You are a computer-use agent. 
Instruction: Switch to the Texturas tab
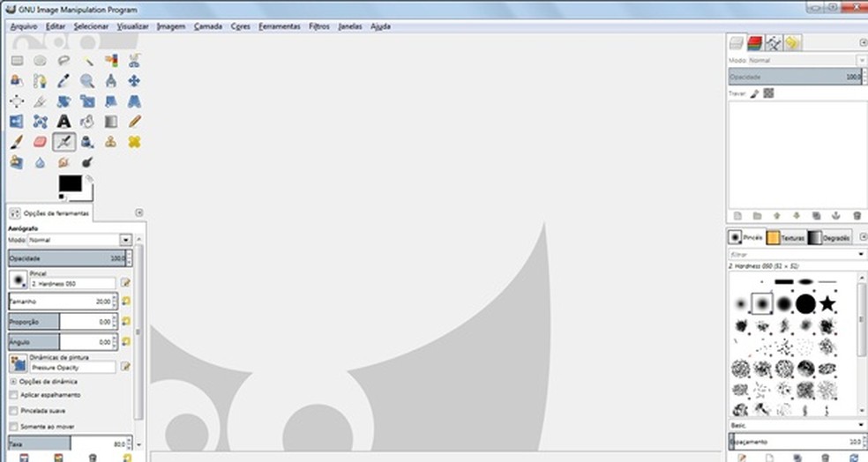click(786, 238)
